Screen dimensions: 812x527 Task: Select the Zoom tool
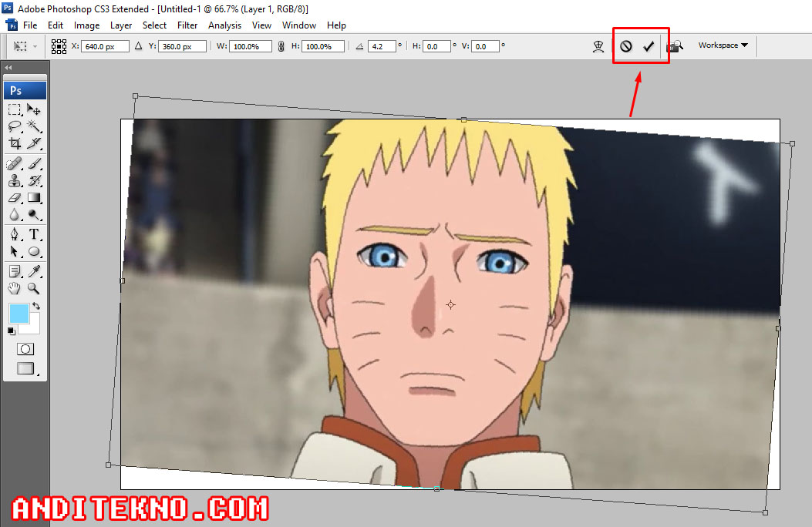pyautogui.click(x=34, y=288)
